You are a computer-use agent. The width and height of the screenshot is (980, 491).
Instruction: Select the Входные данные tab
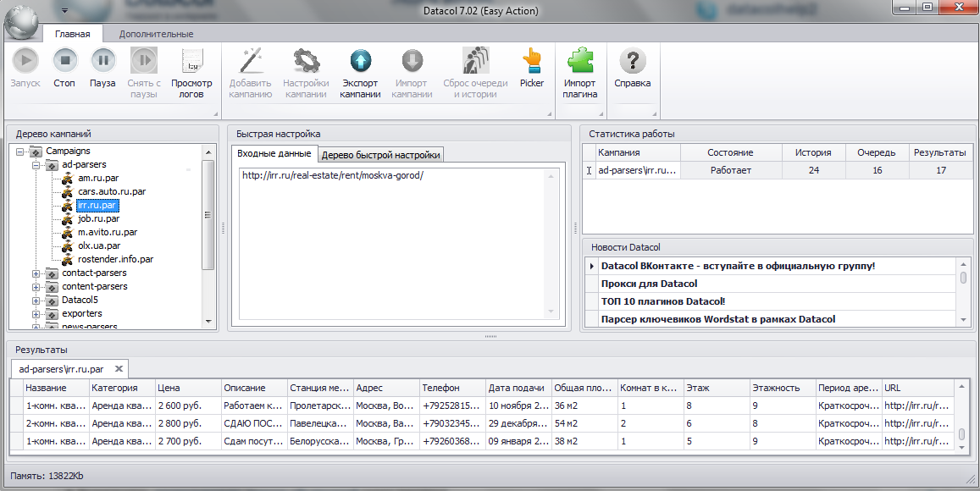pos(274,153)
